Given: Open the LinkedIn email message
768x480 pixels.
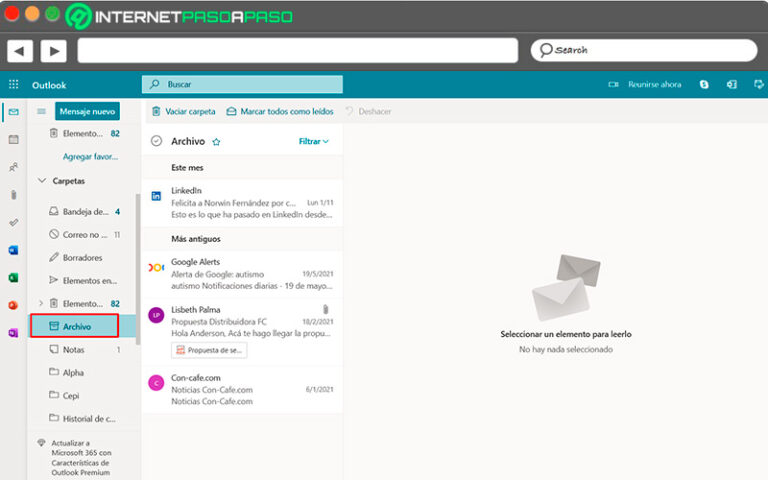Looking at the screenshot, I should click(x=242, y=203).
